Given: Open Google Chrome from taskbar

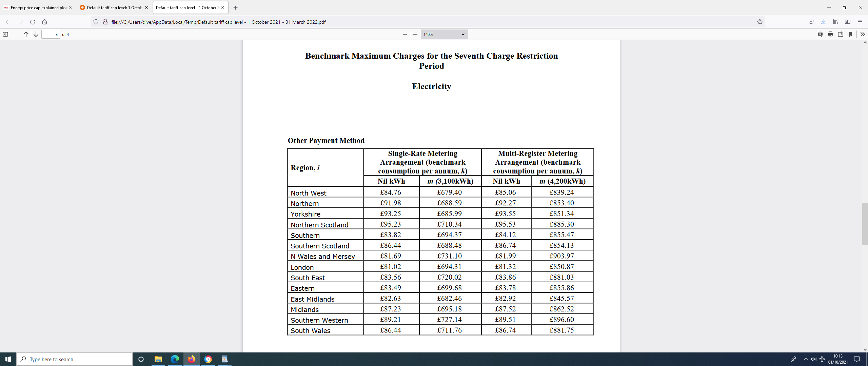Looking at the screenshot, I should (x=208, y=359).
